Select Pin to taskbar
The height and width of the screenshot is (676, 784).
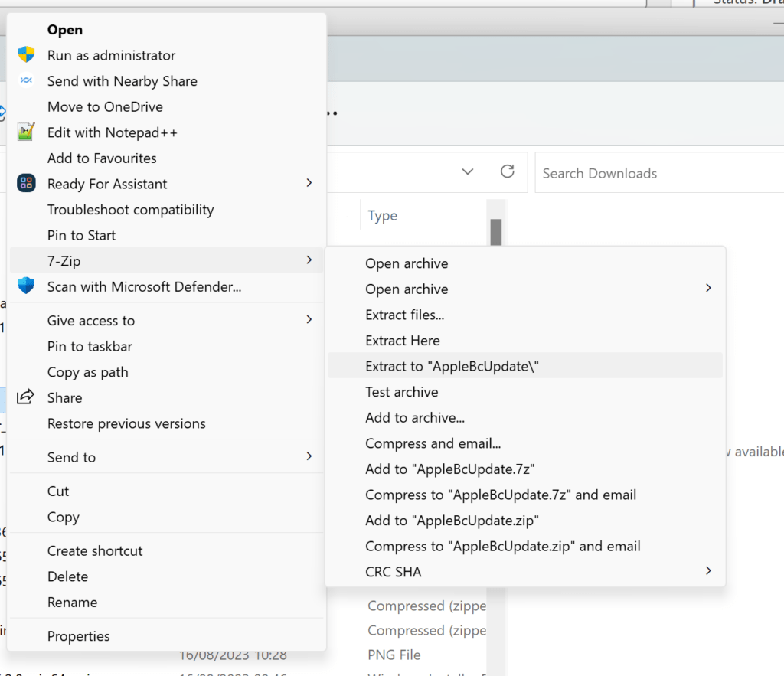pyautogui.click(x=166, y=347)
